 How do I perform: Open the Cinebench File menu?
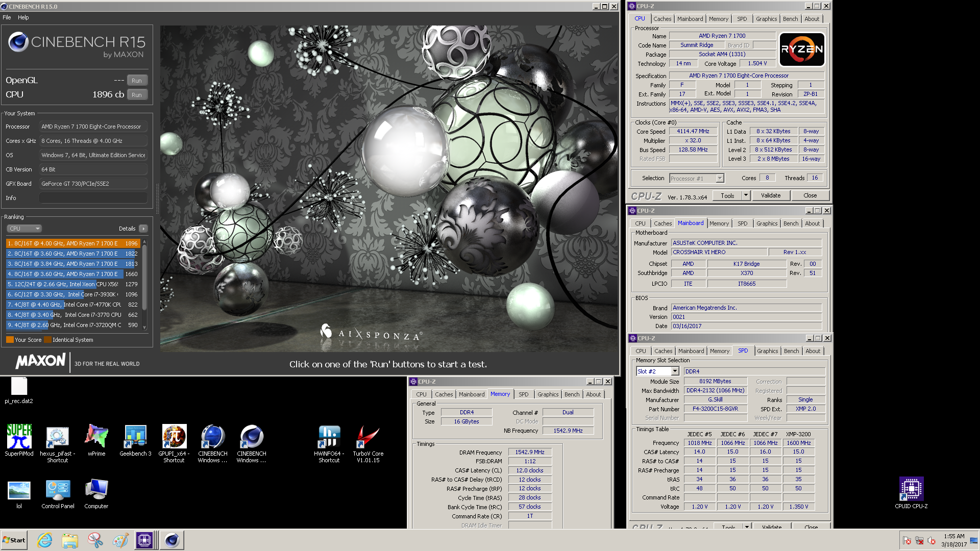(x=7, y=17)
